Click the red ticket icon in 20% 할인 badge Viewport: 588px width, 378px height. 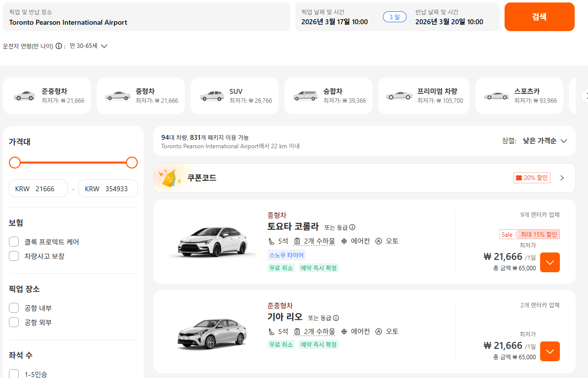(519, 177)
